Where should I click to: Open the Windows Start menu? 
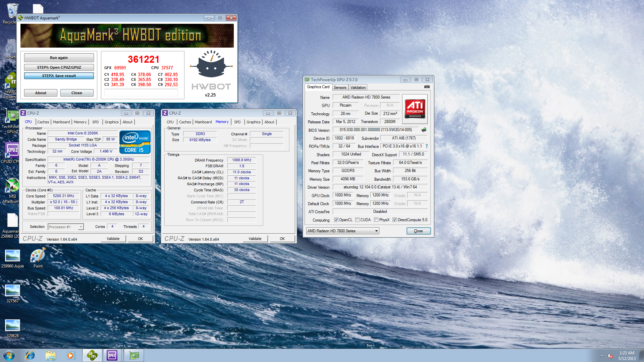pyautogui.click(x=9, y=355)
